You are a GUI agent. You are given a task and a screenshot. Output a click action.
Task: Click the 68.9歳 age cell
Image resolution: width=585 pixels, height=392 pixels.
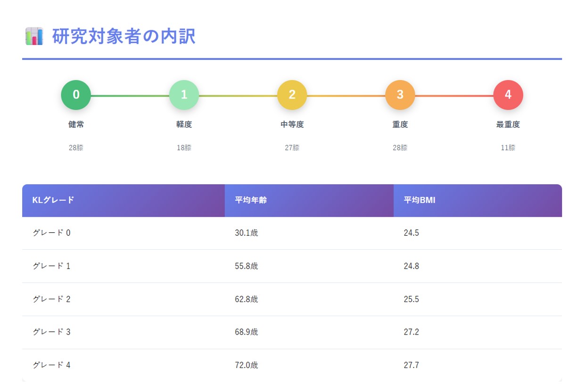point(246,332)
